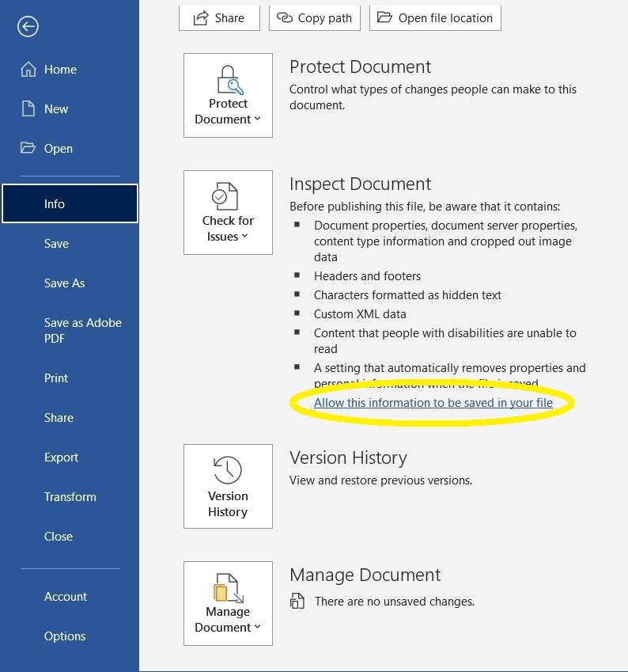This screenshot has width=628, height=672.
Task: Click 'There are no unsaved changes.' text
Action: [x=395, y=602]
